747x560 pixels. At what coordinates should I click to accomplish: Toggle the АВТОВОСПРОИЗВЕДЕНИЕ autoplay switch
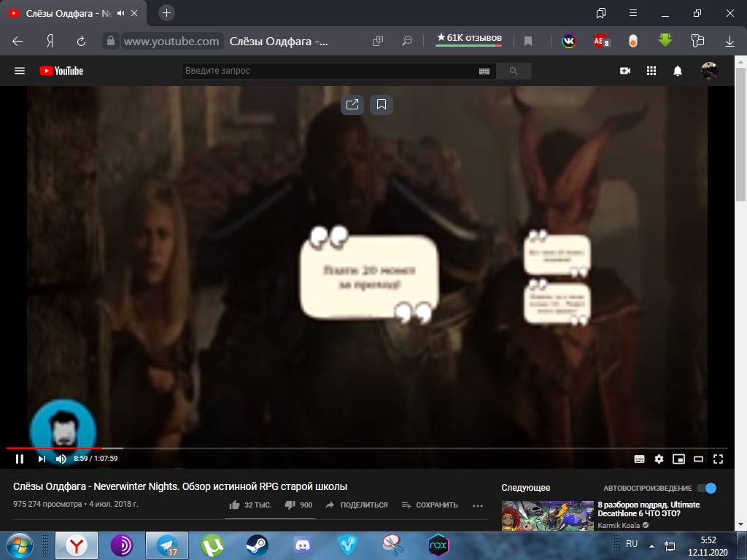click(x=707, y=488)
